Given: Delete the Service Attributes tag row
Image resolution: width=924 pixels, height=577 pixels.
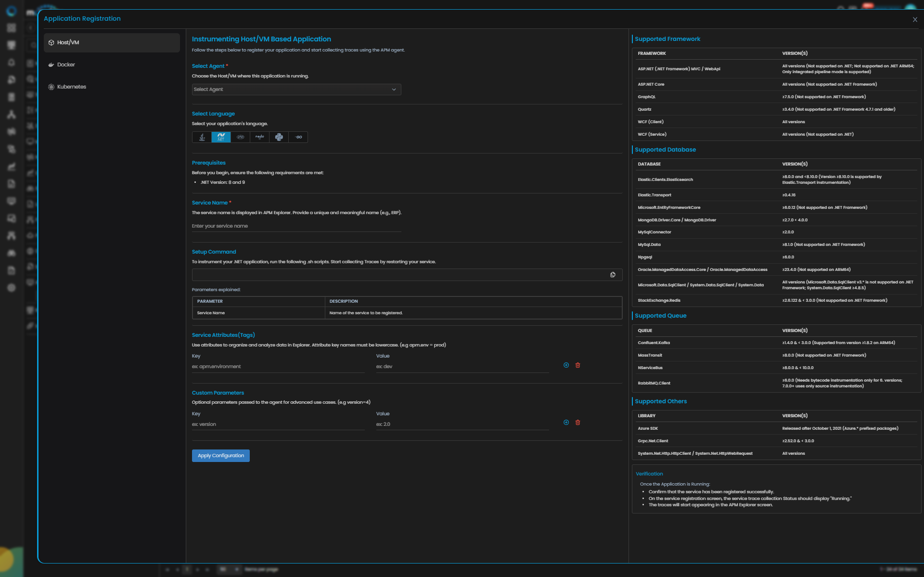Looking at the screenshot, I should pos(577,365).
